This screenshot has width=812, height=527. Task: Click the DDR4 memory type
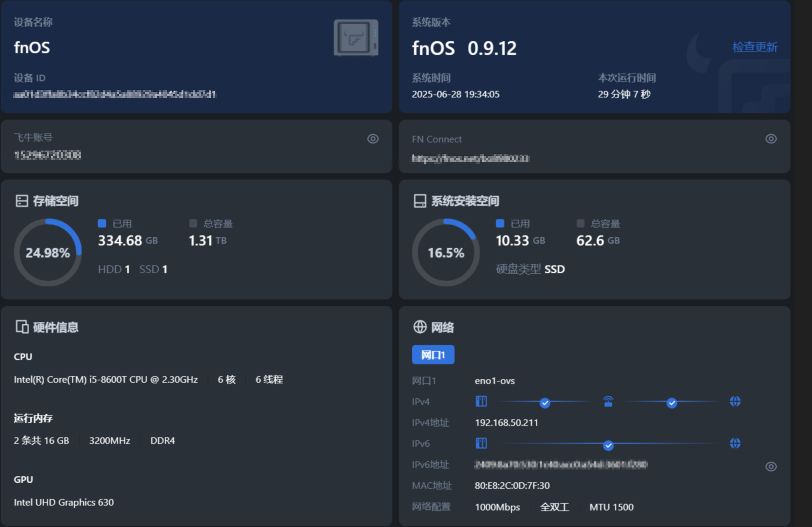(162, 441)
